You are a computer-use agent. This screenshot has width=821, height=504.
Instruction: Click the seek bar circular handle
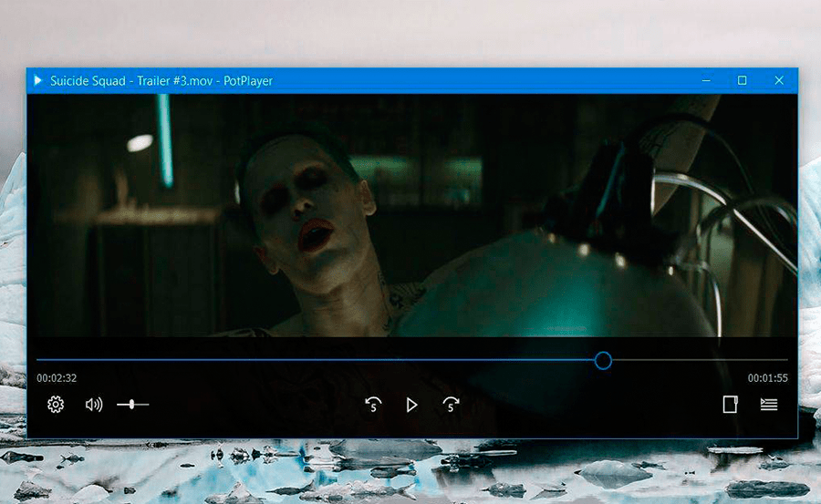(602, 361)
